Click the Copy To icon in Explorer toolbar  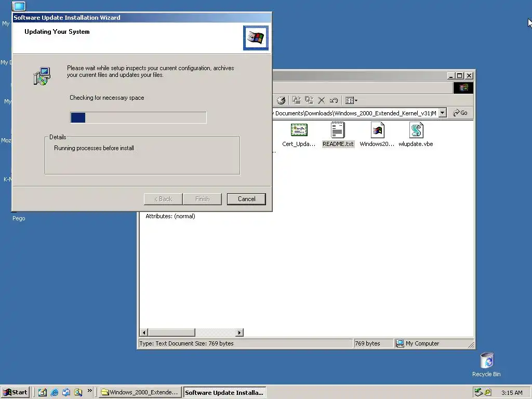tap(309, 100)
